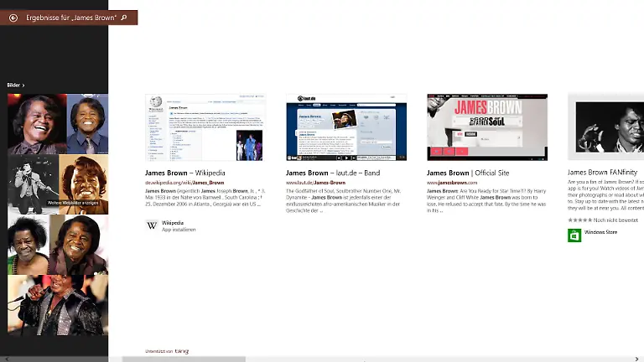Click the star rating under FANfinity

[580, 220]
